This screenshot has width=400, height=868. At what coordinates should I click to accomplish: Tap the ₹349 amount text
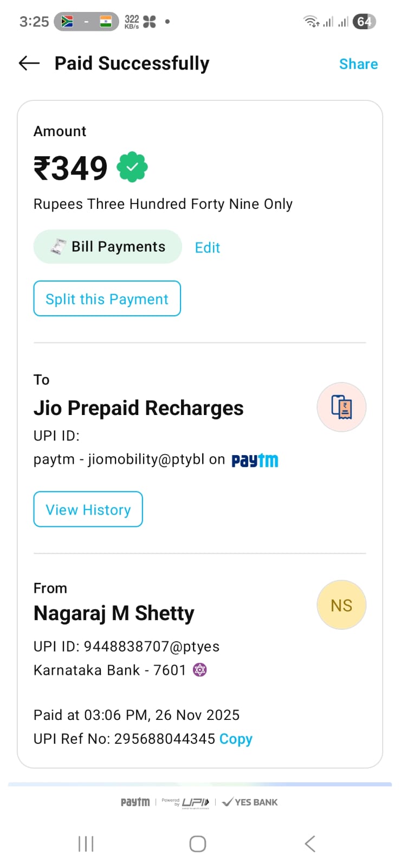click(70, 168)
